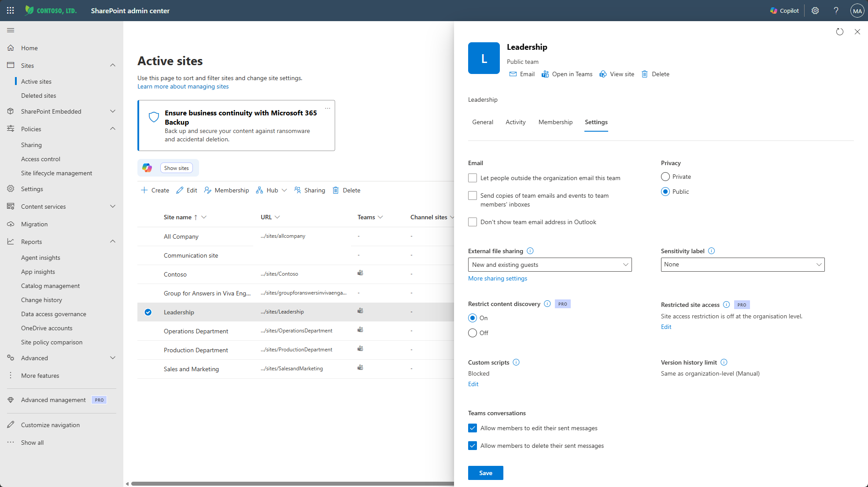The height and width of the screenshot is (487, 868).
Task: Open Learn more about managing sites link
Action: 183,86
